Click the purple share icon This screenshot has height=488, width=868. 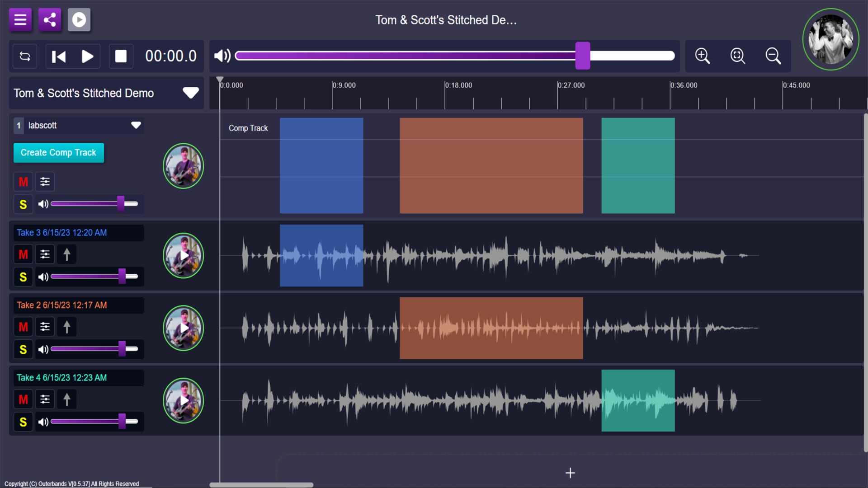pos(50,20)
